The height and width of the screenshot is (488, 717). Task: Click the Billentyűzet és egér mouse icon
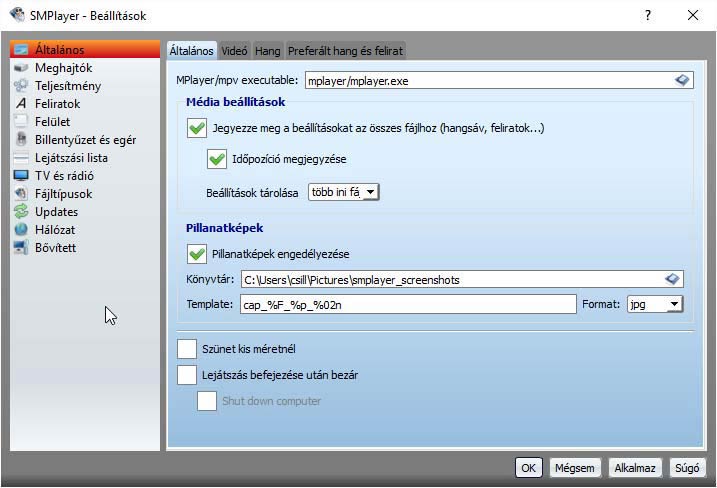coord(21,139)
